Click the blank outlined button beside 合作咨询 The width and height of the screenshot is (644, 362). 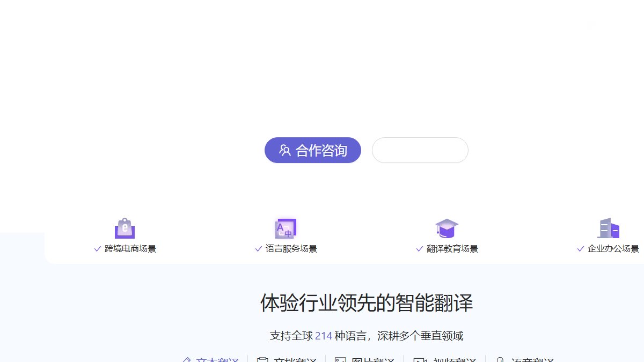pos(420,150)
